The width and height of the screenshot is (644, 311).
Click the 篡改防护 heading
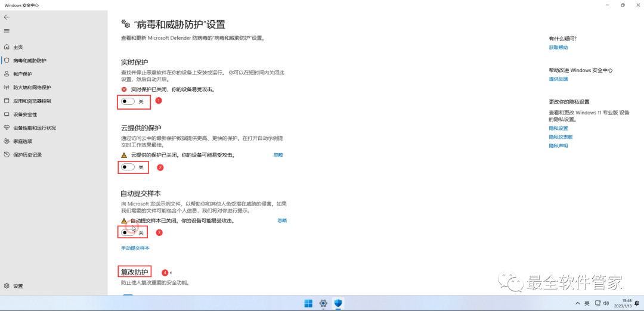click(135, 272)
